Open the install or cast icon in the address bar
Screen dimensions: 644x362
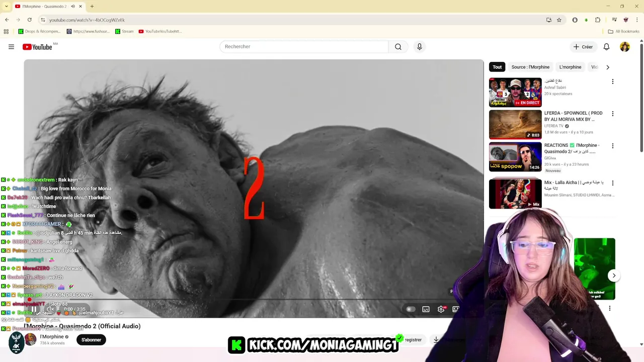(549, 20)
